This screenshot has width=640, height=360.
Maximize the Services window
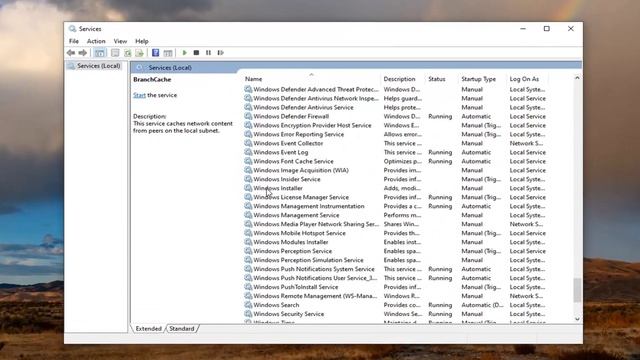pyautogui.click(x=547, y=29)
